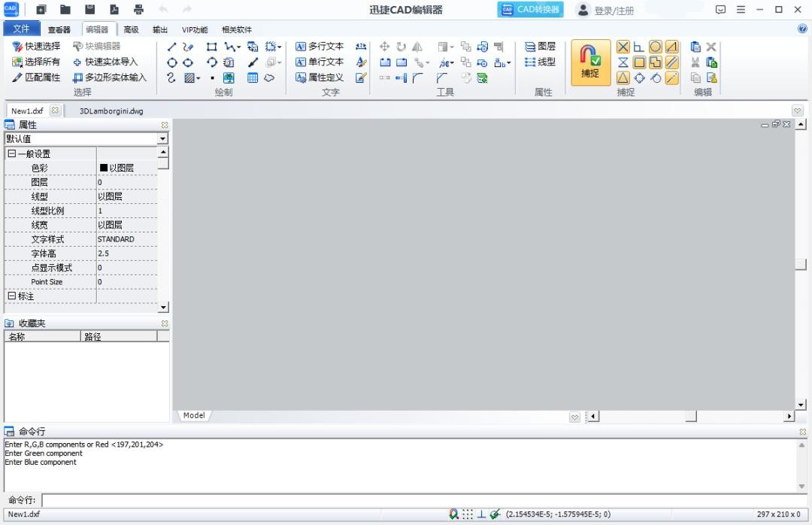Select the Line drawing tool
812x525 pixels.
point(172,47)
